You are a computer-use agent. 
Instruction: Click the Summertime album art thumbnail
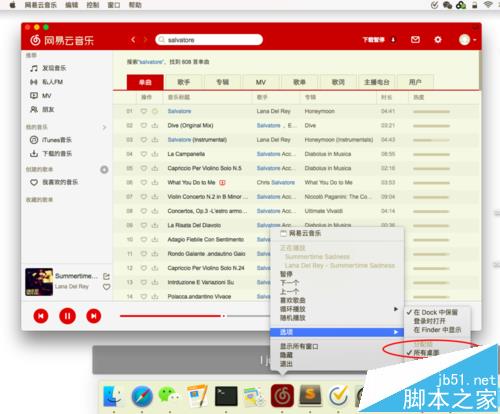click(x=39, y=282)
